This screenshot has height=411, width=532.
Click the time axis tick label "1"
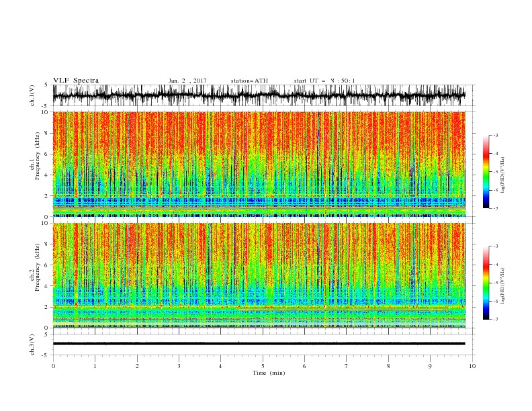tap(95, 366)
